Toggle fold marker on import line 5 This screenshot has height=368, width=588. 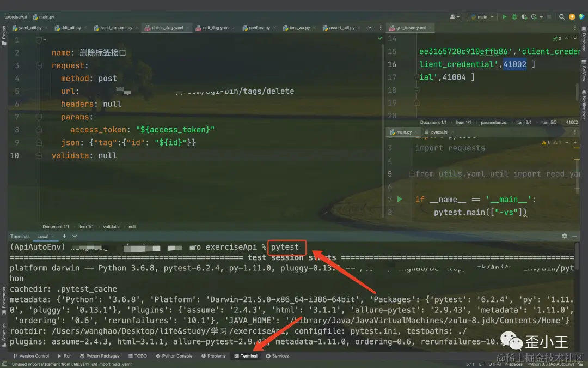[412, 173]
